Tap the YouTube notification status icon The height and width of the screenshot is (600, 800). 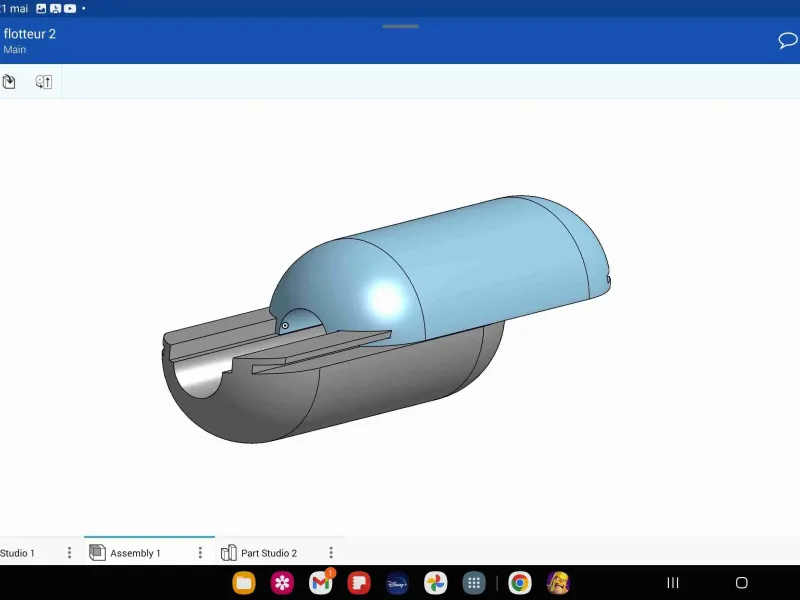coord(70,9)
